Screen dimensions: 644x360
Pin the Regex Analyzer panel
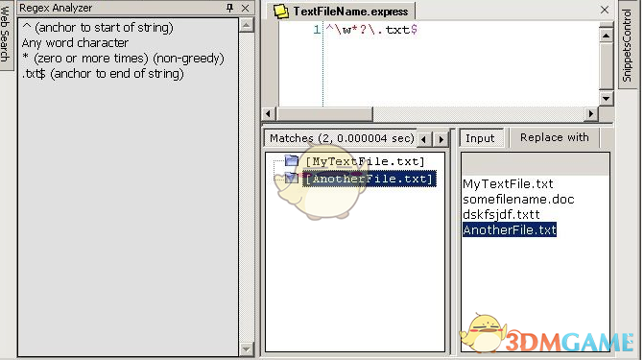(x=230, y=8)
